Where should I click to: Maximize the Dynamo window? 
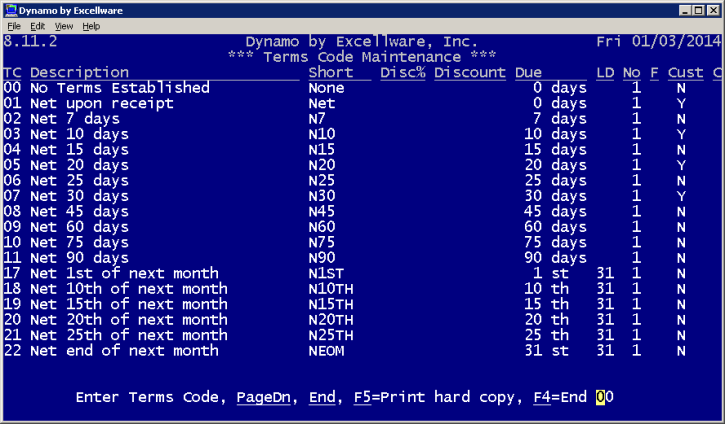[698, 10]
